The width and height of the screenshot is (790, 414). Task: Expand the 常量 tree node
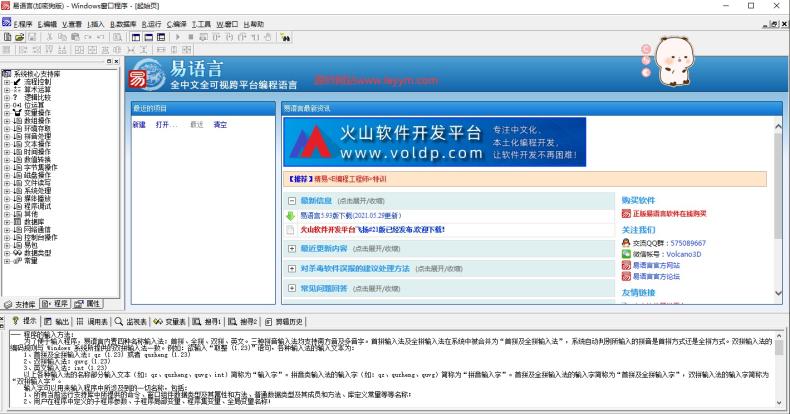pos(7,261)
